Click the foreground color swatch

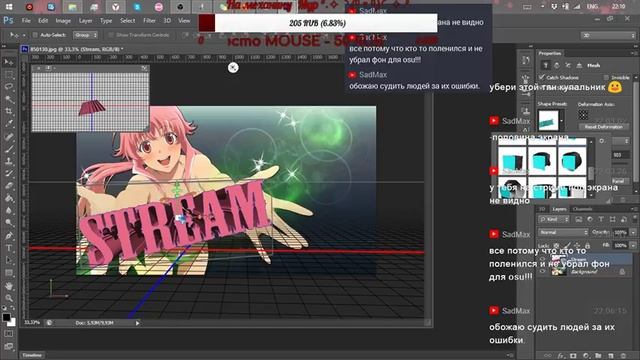click(6, 317)
